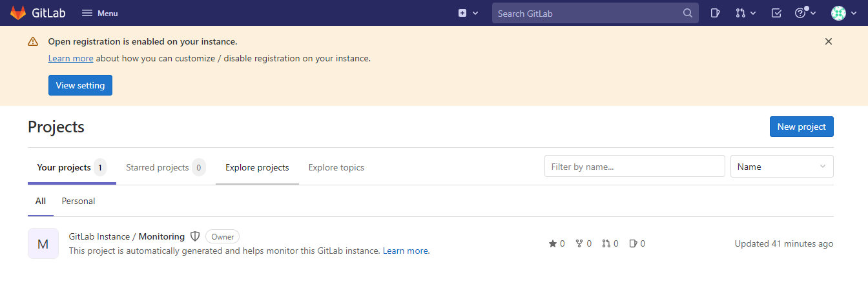868x288 pixels.
Task: Open the Merge requests dropdown
Action: [745, 13]
